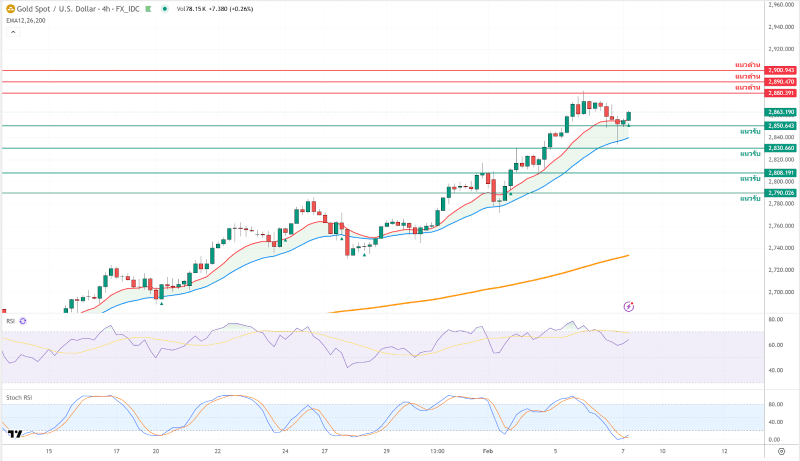The width and height of the screenshot is (800, 461).
Task: Click the red marker at chart's left edge
Action: [x=3, y=310]
